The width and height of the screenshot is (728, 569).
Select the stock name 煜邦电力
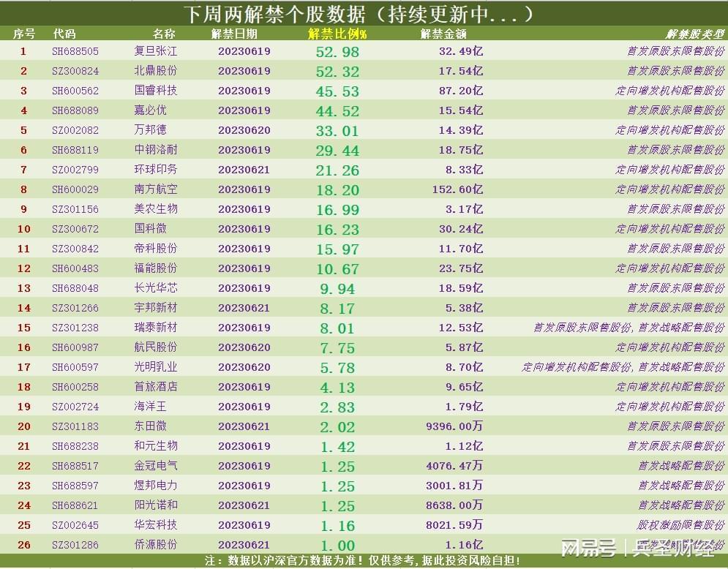pyautogui.click(x=156, y=485)
